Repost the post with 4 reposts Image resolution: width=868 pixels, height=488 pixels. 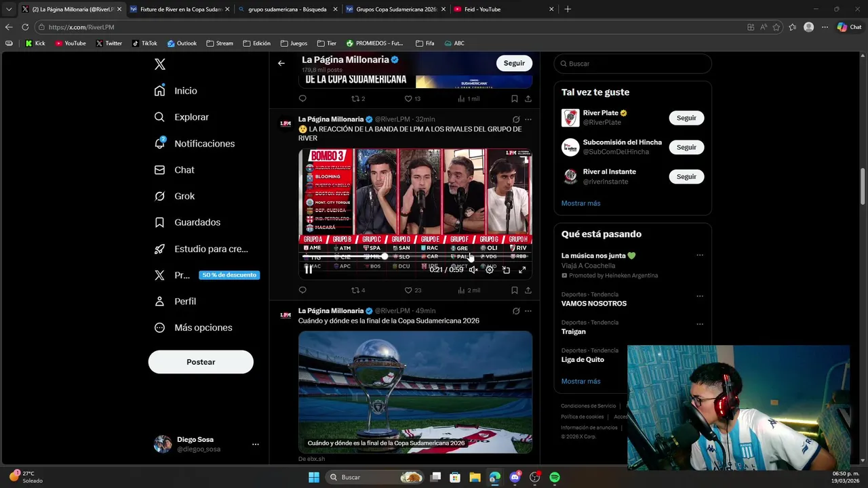pos(357,290)
